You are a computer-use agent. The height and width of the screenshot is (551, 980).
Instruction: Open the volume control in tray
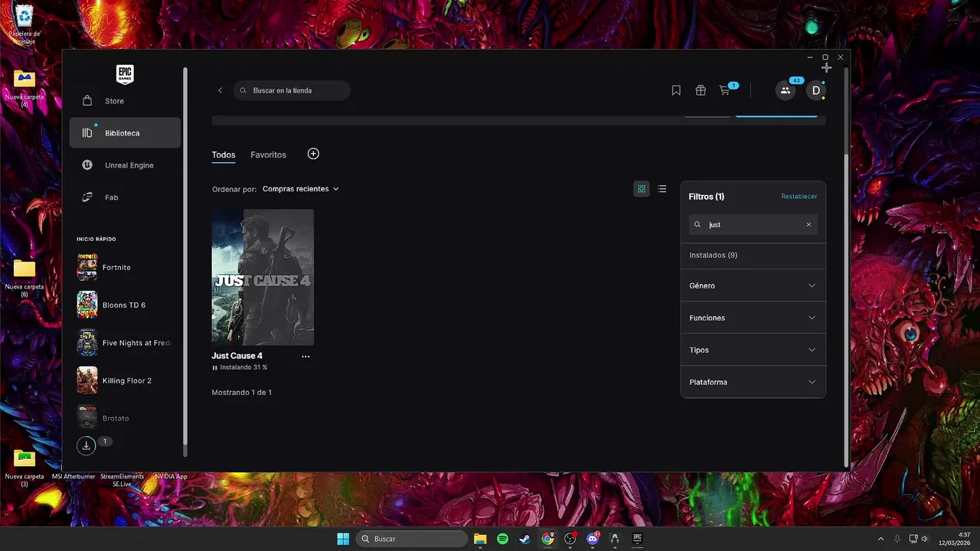pyautogui.click(x=926, y=539)
